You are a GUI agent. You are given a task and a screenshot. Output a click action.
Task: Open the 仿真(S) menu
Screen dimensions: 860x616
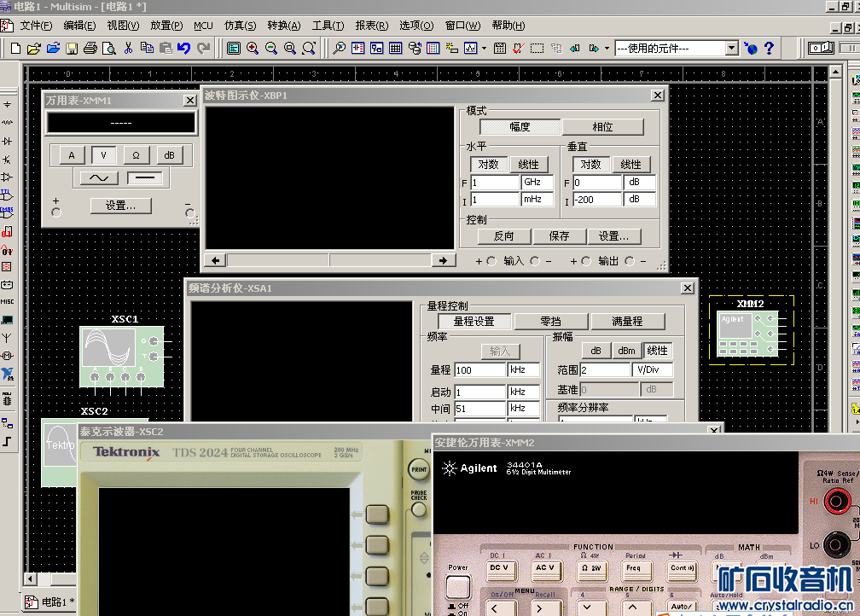tap(240, 26)
